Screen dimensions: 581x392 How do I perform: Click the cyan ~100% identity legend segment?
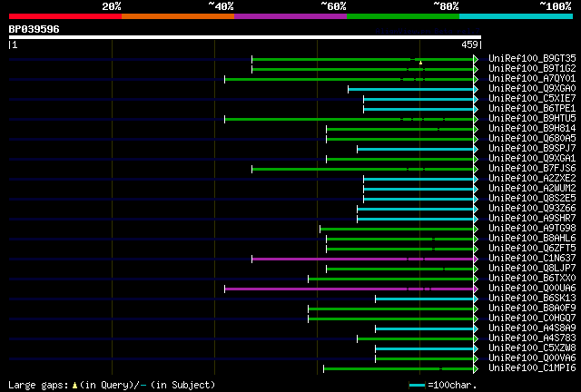[517, 16]
